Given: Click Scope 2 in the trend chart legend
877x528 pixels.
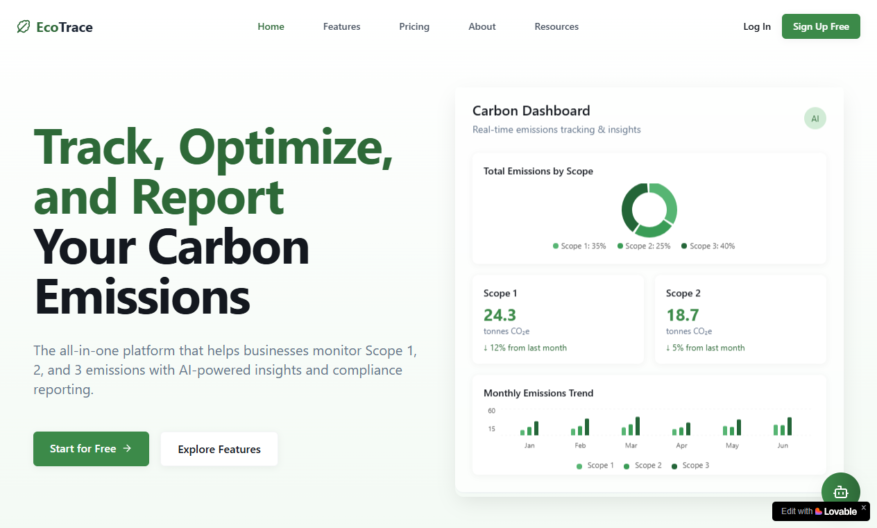Looking at the screenshot, I should 643,465.
